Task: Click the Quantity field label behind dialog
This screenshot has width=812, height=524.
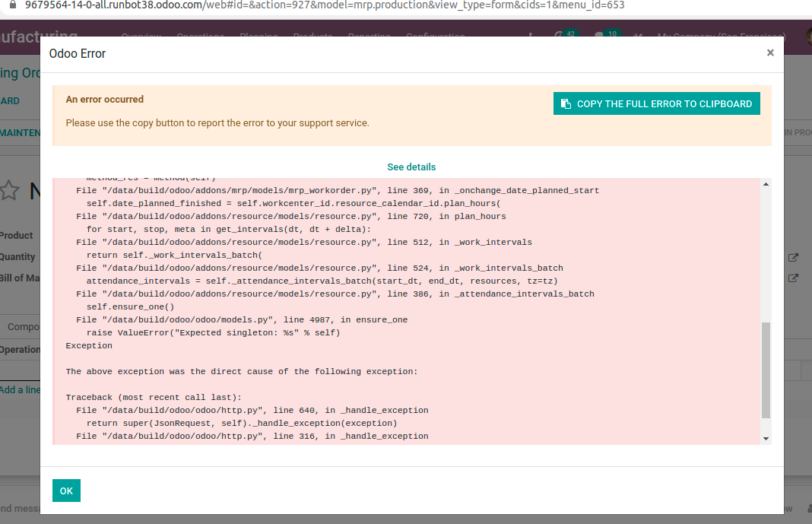Action: [17, 257]
